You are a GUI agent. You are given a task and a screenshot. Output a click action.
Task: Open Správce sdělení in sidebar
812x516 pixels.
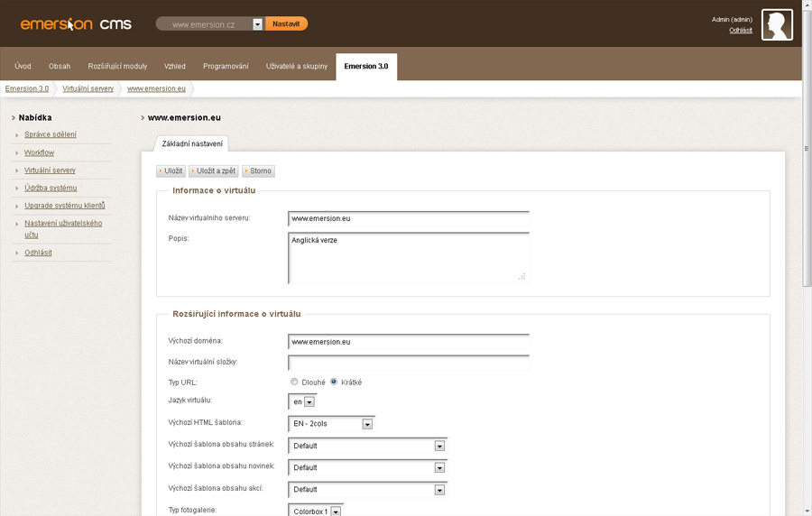coord(51,134)
